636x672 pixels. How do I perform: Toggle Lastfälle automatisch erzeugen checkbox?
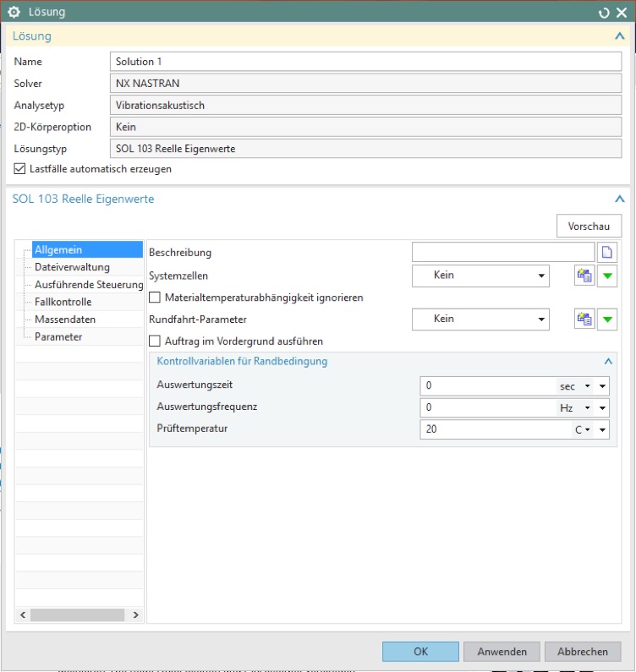pyautogui.click(x=19, y=169)
